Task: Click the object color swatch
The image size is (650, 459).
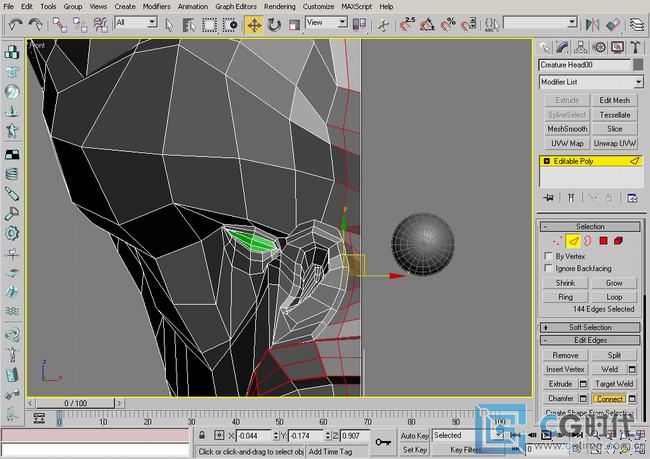Action: click(x=638, y=65)
